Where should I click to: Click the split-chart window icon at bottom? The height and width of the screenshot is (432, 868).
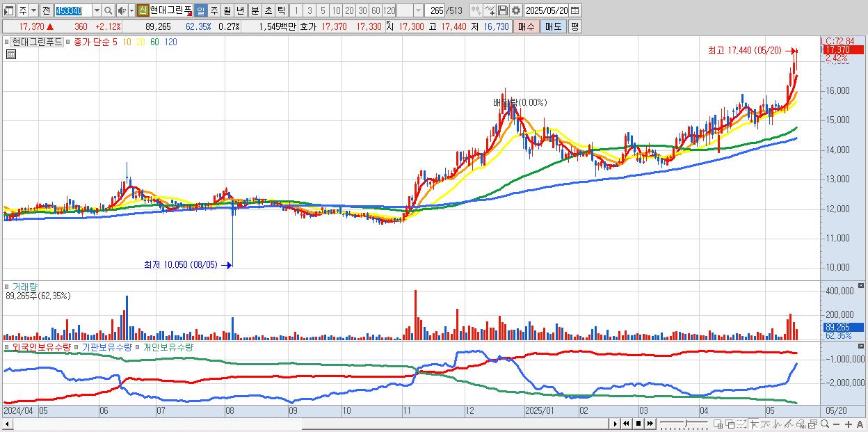[x=718, y=424]
